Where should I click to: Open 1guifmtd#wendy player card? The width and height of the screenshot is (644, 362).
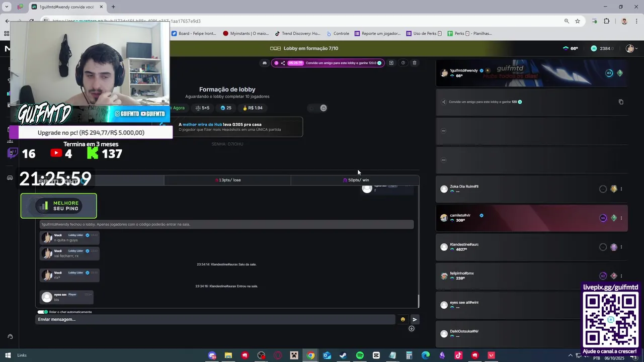tap(531, 73)
